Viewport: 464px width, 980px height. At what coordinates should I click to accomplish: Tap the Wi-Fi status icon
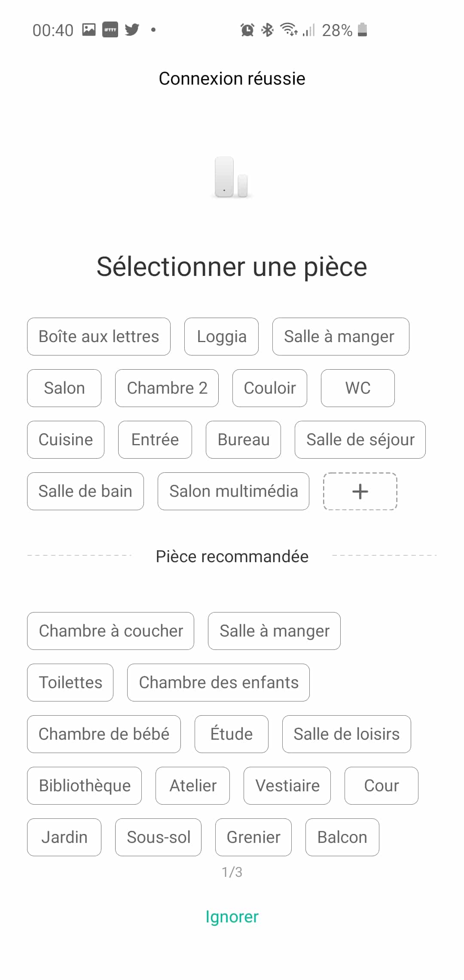[288, 29]
